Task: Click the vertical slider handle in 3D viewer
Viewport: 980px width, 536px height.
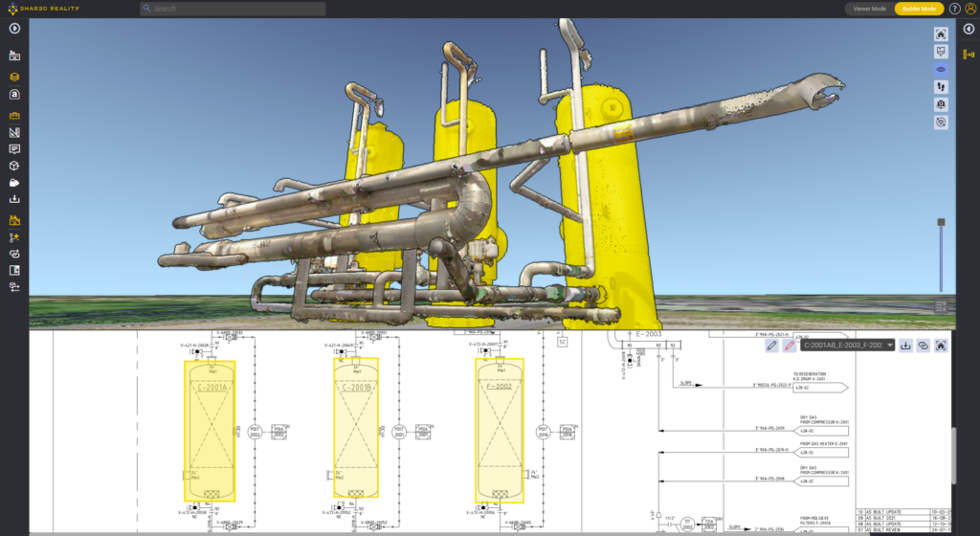Action: 942,222
